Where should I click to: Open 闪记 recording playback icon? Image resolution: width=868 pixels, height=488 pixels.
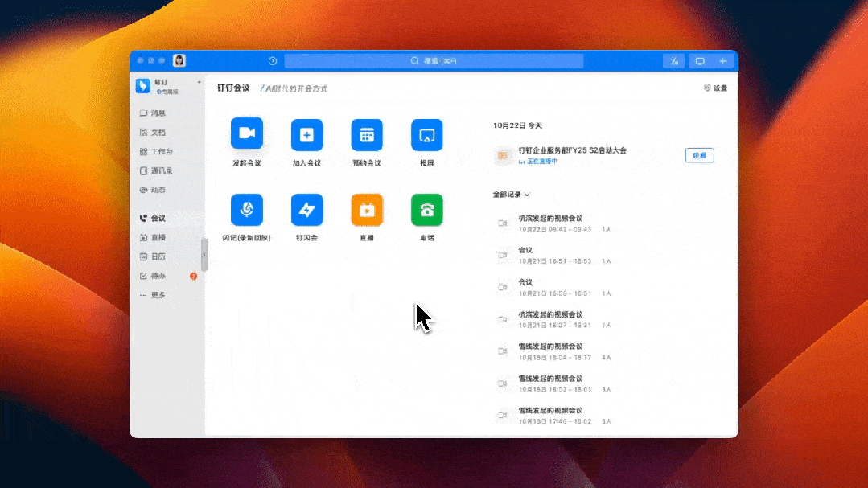(x=247, y=209)
